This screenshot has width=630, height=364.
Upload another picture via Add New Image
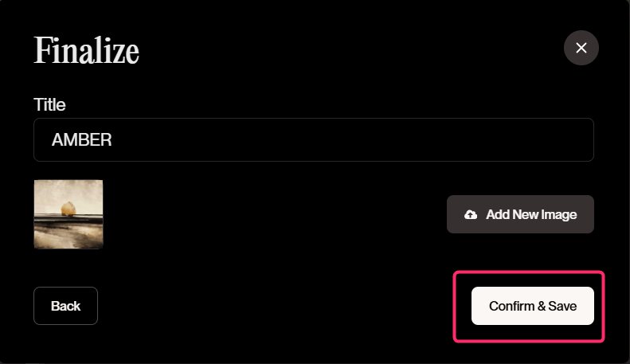coord(520,214)
